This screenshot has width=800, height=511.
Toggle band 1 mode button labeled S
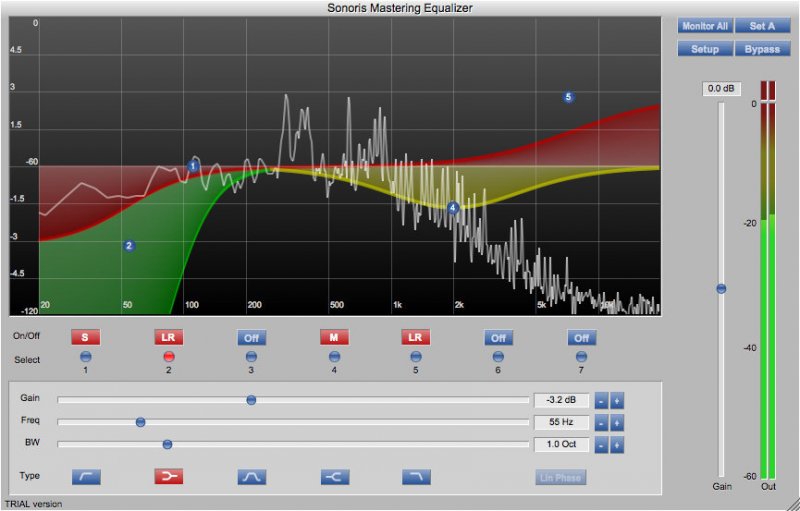(x=86, y=338)
